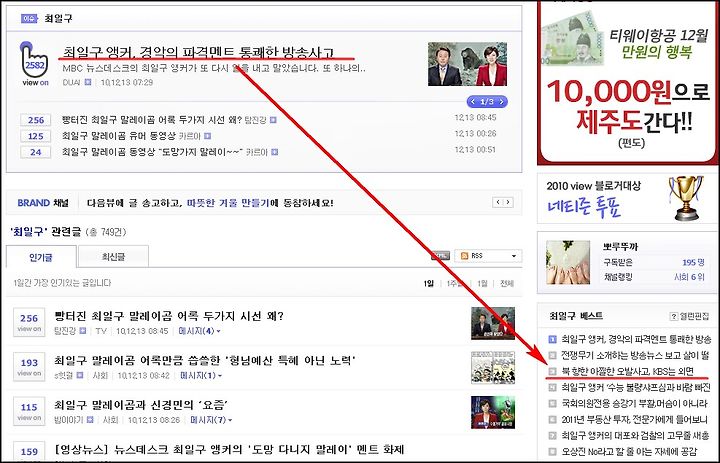This screenshot has height=463, width=720.
Task: Click the 193 view on box
Action: pyautogui.click(x=29, y=367)
